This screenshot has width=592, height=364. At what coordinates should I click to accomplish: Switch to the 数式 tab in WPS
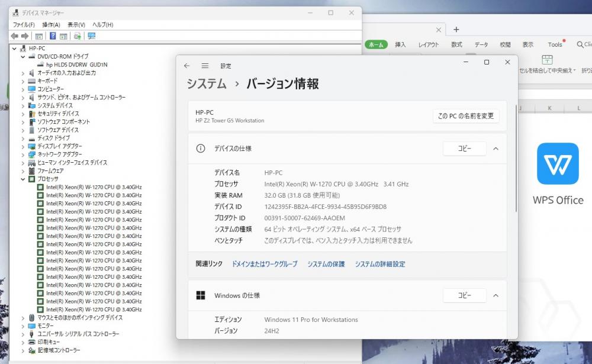tap(456, 44)
